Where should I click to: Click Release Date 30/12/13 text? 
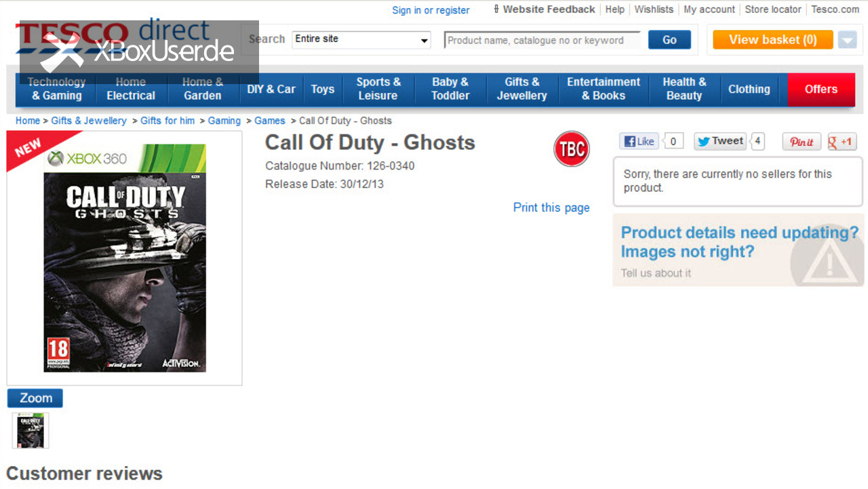click(x=324, y=184)
